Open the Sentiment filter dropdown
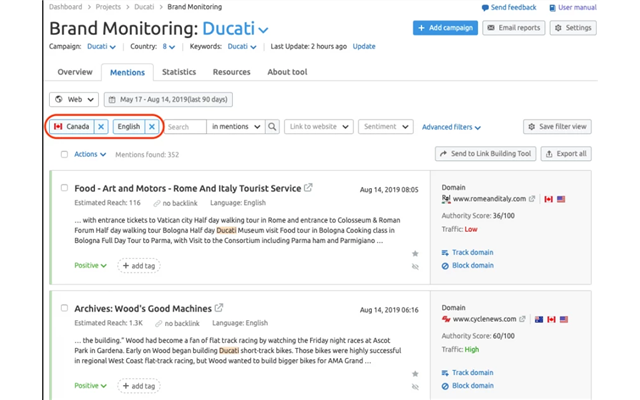 [384, 127]
